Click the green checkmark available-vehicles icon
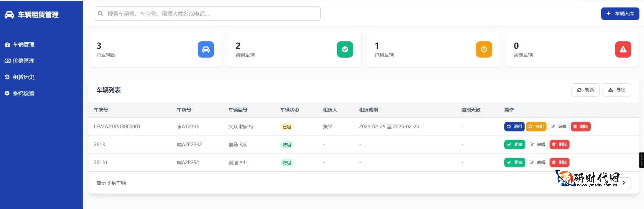Screen dimensions: 644x209 (x=345, y=49)
